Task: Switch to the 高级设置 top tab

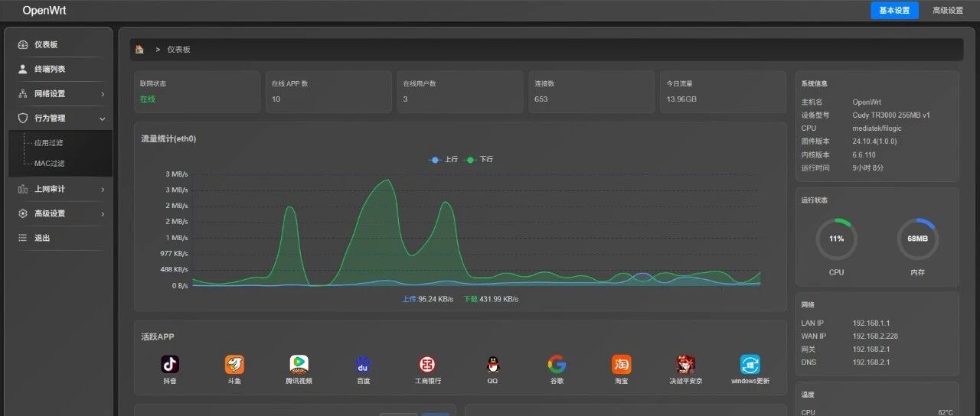Action: pos(948,11)
